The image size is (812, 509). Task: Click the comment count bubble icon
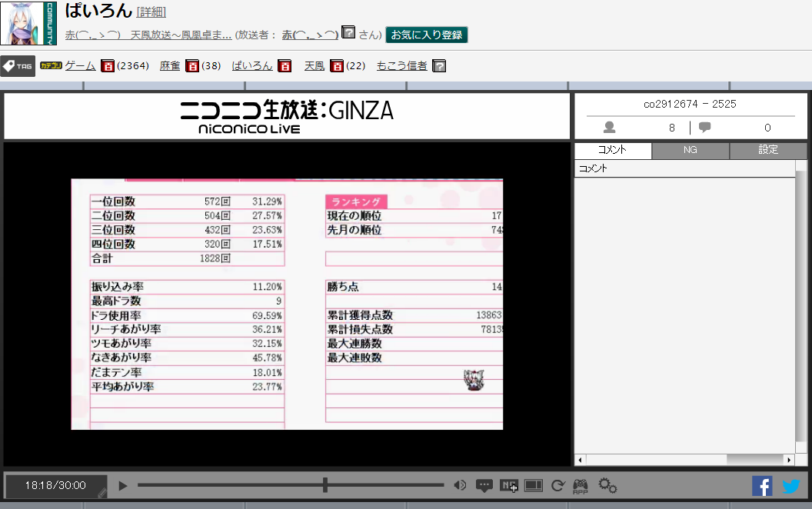pos(704,127)
